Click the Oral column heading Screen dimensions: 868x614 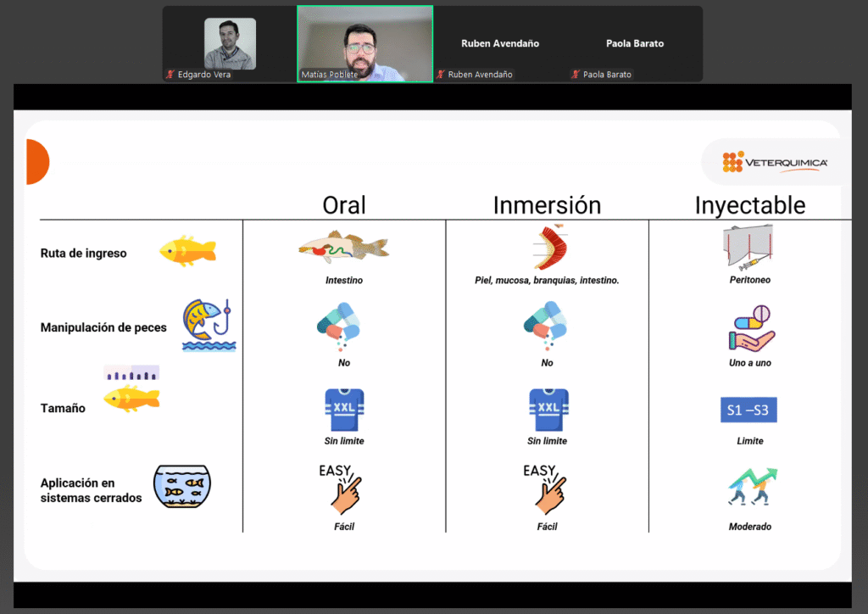[x=344, y=205]
